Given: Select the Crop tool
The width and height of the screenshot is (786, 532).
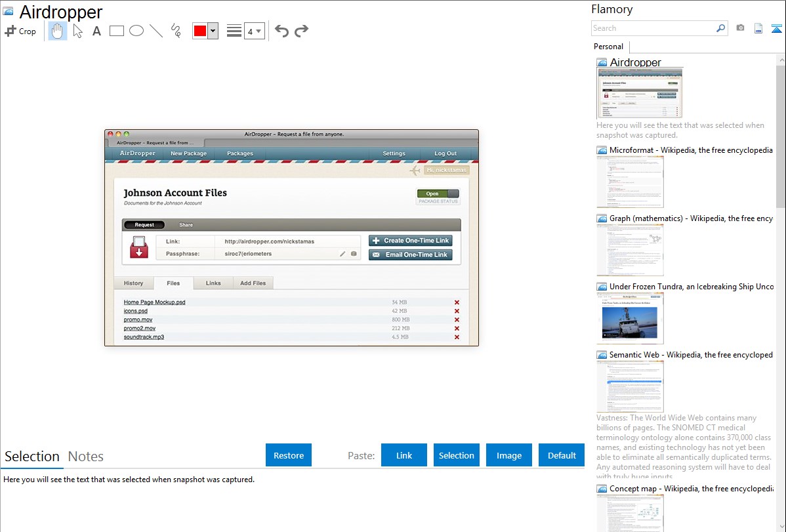Looking at the screenshot, I should coord(20,31).
